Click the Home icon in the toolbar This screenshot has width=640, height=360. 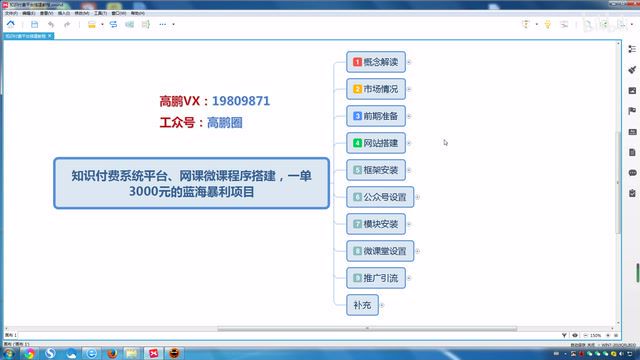(x=11, y=24)
